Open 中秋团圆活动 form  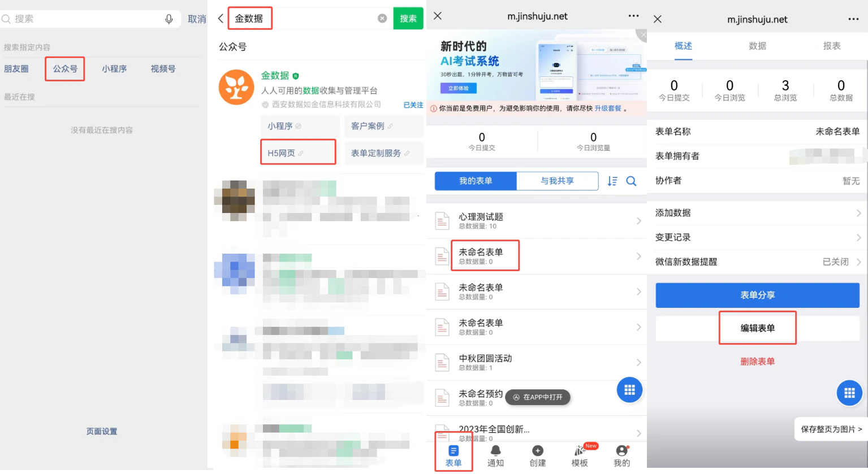click(537, 363)
